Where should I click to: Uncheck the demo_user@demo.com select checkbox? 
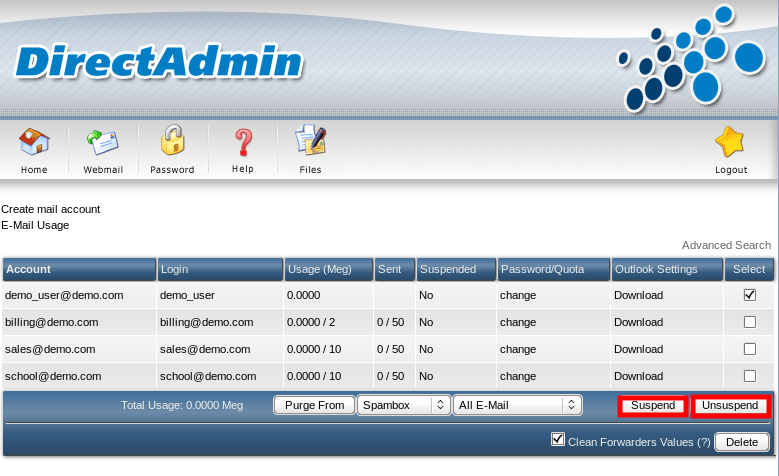[749, 295]
